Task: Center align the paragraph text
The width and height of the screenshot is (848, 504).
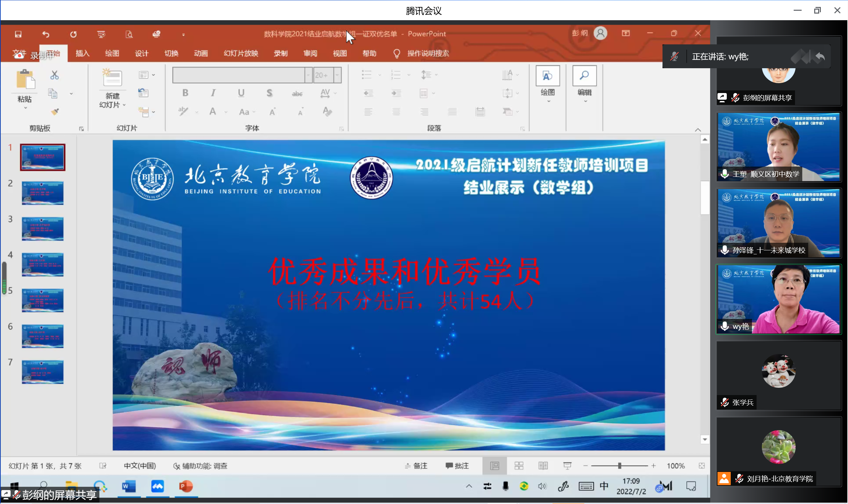Action: click(x=396, y=111)
